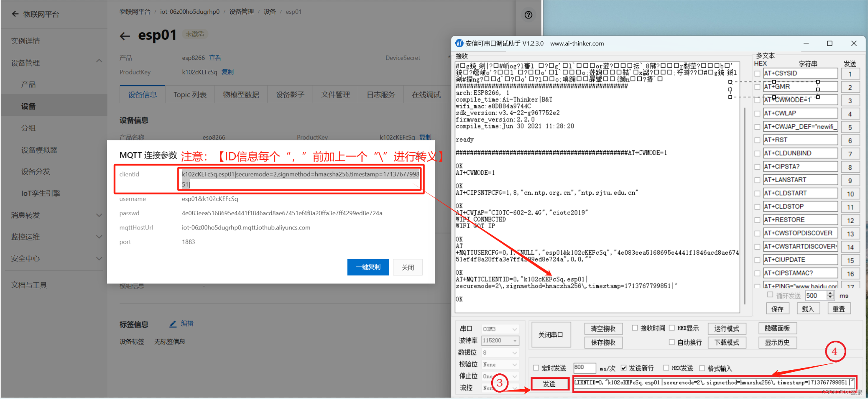Click the 查看 link next to esp8266
This screenshot has width=868, height=399.
215,58
